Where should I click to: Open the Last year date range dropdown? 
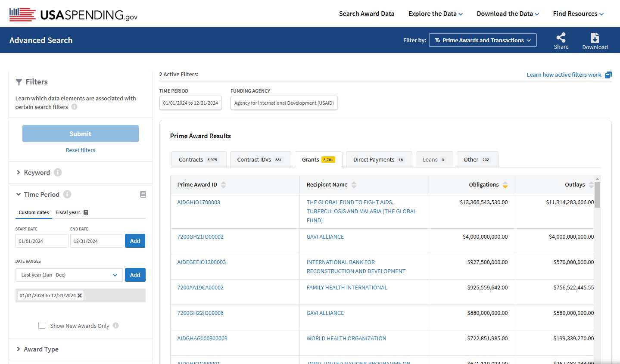coord(69,275)
